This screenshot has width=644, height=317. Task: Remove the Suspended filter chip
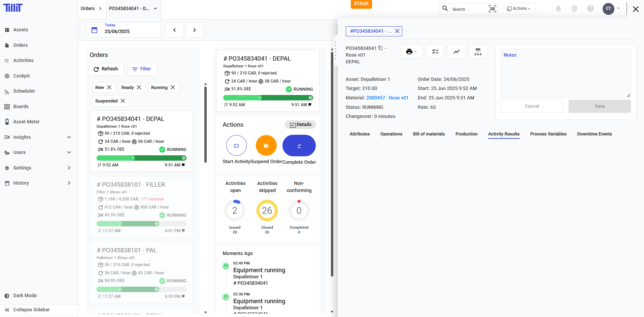point(123,101)
